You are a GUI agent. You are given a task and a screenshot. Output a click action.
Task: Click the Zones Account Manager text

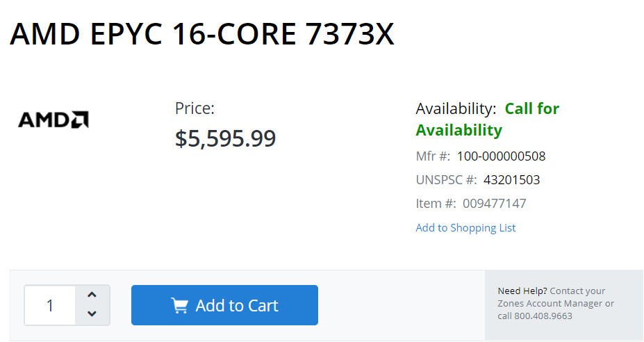coord(550,303)
